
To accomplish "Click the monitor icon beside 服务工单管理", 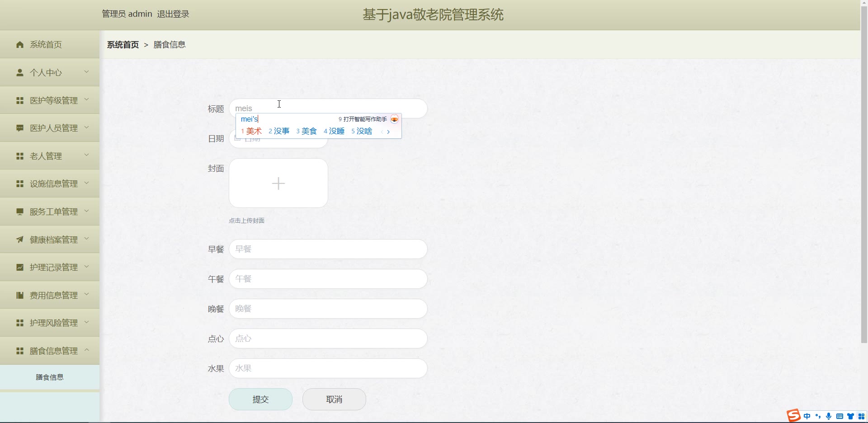I will coord(20,211).
